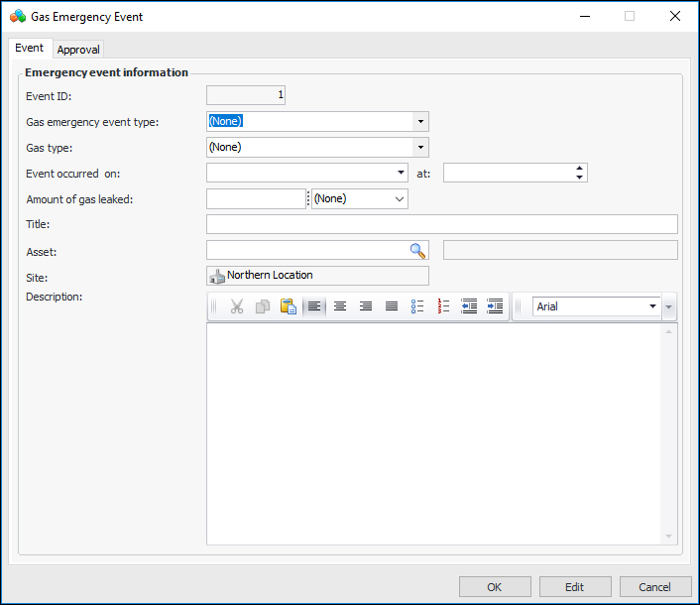Expand the Gas type dropdown
700x605 pixels.
point(420,147)
